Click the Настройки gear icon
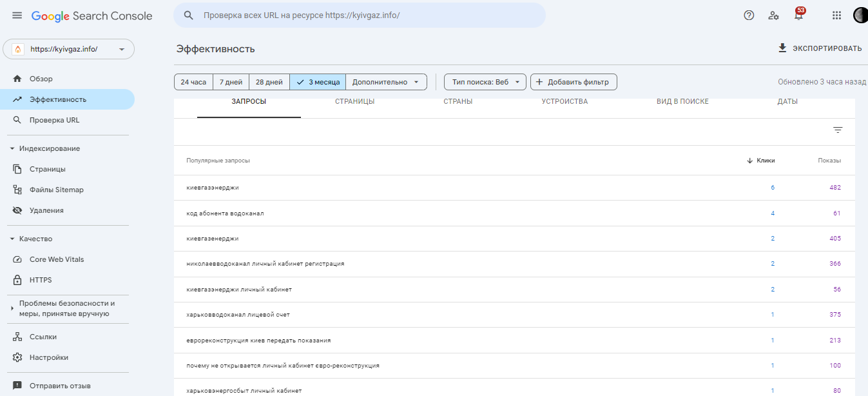The height and width of the screenshot is (396, 868). 17,357
